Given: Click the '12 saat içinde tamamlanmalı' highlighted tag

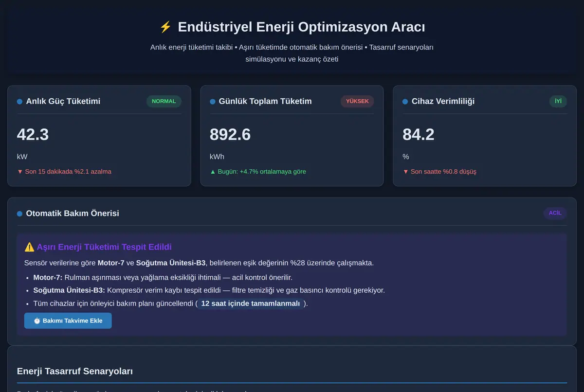Looking at the screenshot, I should tap(251, 303).
